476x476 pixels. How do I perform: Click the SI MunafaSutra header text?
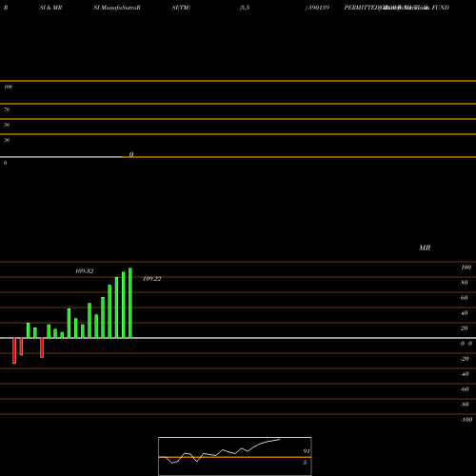tap(117, 8)
